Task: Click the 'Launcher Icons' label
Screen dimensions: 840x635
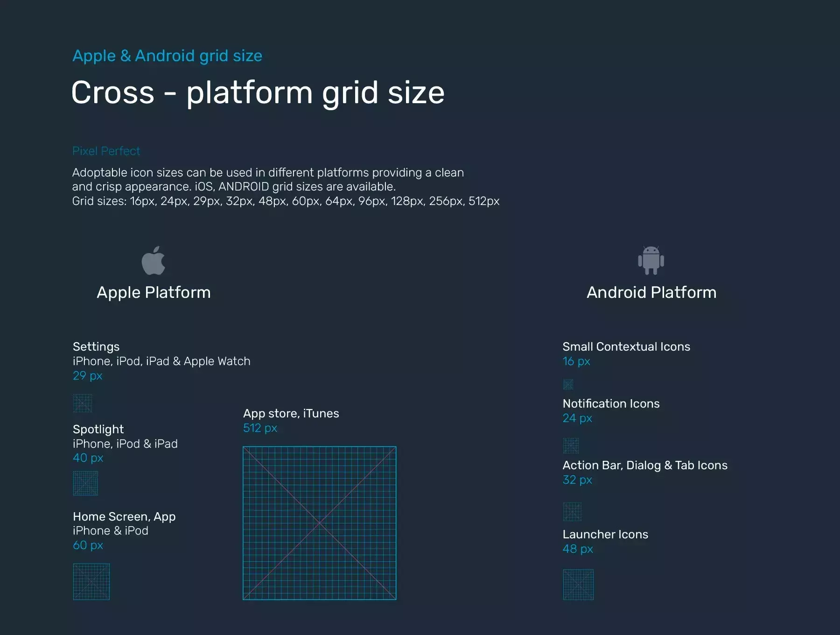Action: (x=605, y=534)
